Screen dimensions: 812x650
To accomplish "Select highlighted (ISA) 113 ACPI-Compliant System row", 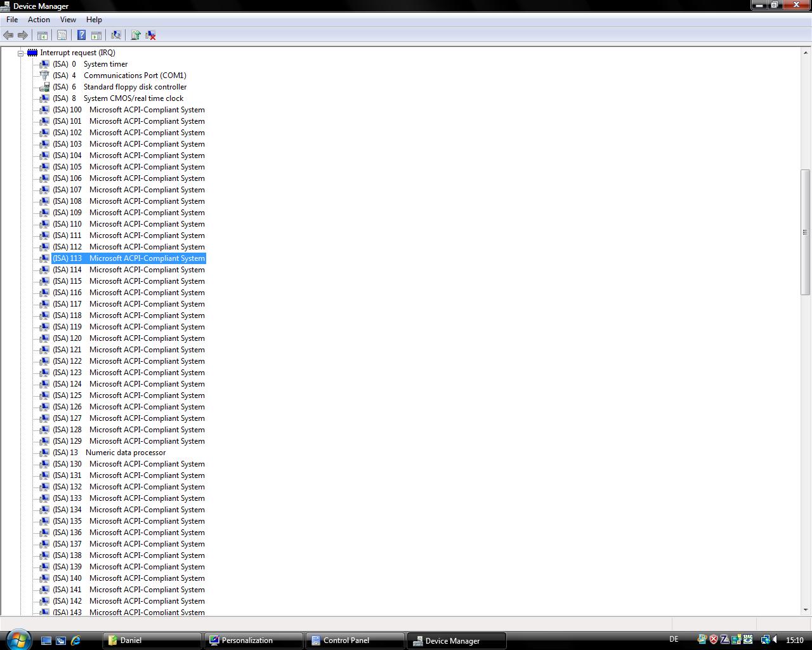I will click(x=129, y=258).
